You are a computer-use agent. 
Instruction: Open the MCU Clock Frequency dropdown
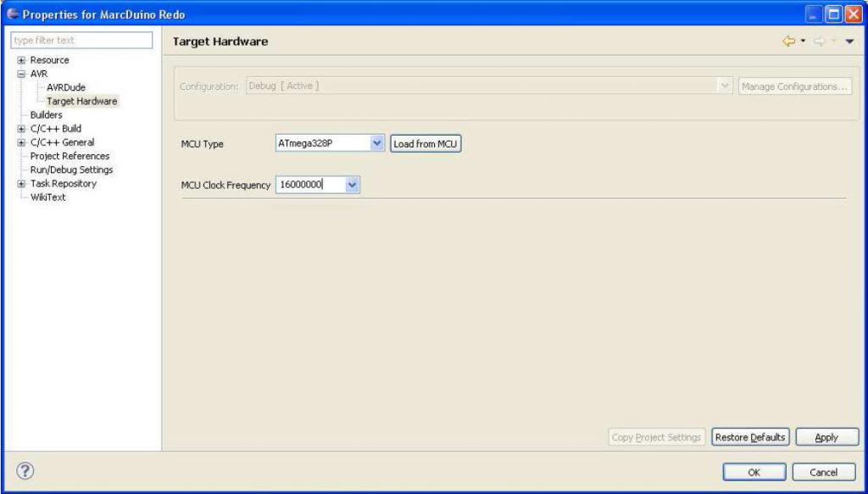[352, 185]
